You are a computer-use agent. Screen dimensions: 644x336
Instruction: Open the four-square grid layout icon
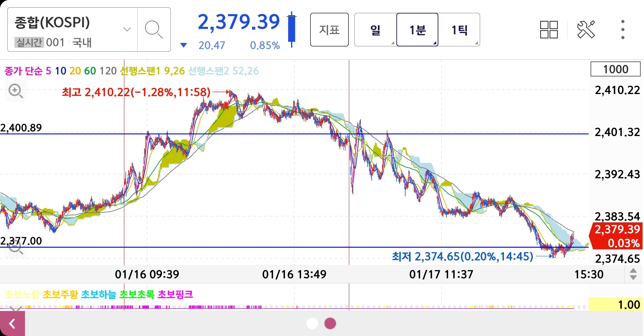pyautogui.click(x=549, y=29)
